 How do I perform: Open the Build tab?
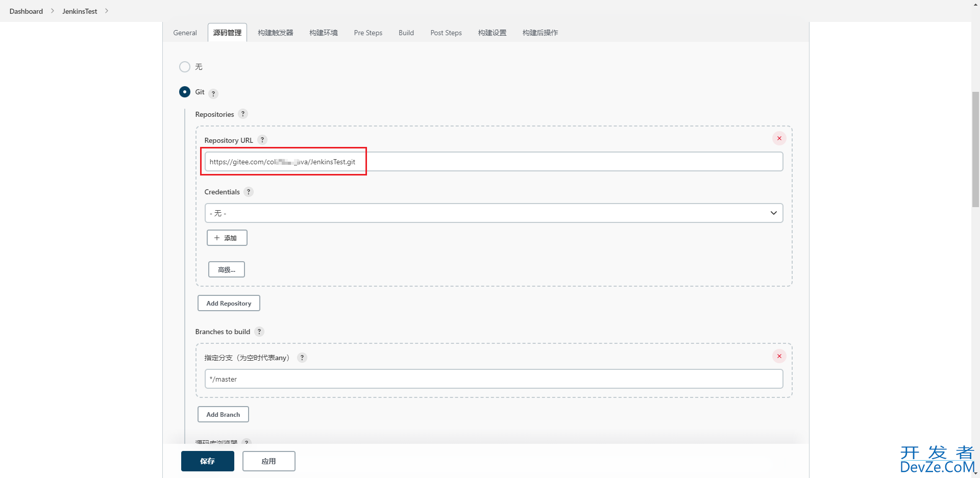pyautogui.click(x=406, y=33)
